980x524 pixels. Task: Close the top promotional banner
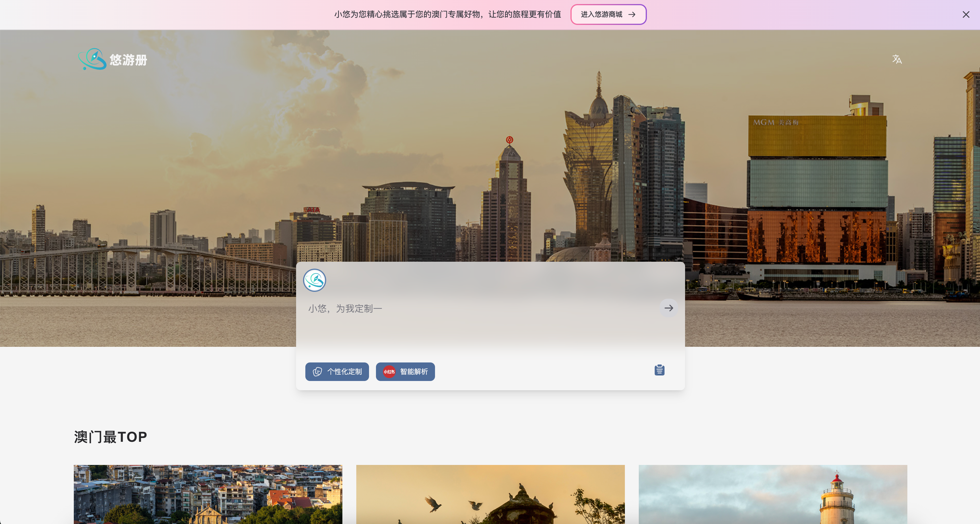point(966,14)
